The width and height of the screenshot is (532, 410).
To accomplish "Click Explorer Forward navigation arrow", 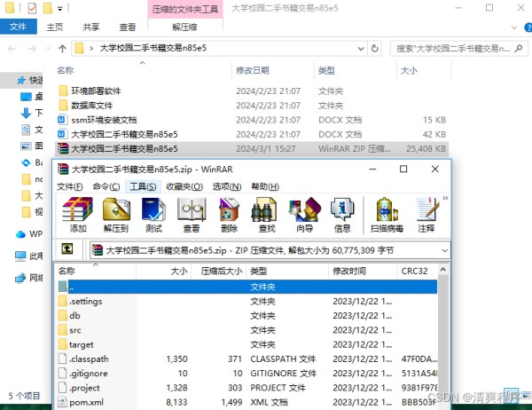I will coord(32,49).
